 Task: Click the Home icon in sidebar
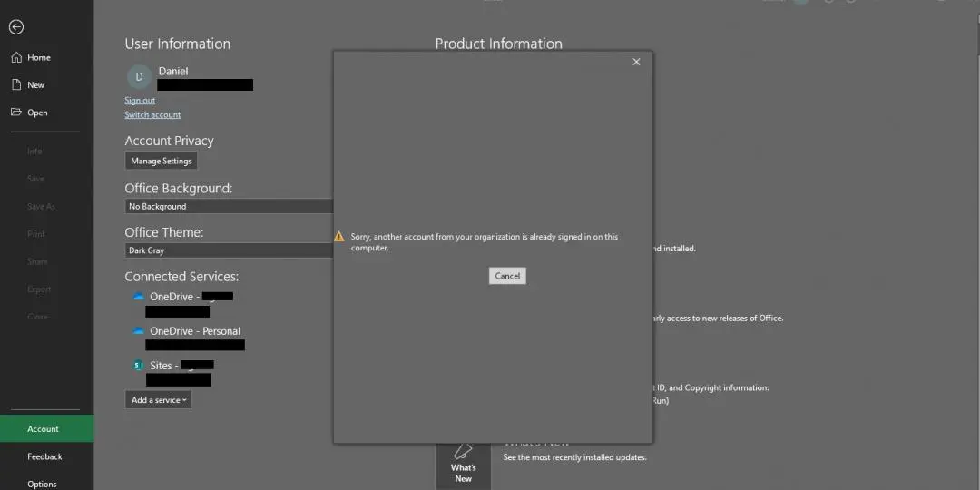pyautogui.click(x=16, y=57)
